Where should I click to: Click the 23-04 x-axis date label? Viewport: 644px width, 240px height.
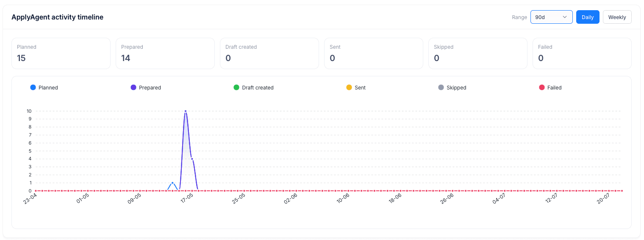tap(30, 198)
